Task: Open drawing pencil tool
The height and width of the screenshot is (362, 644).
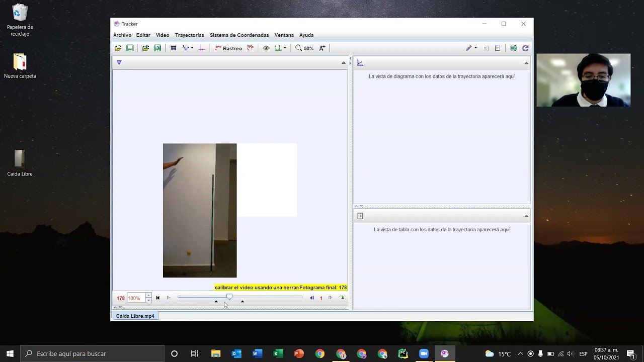Action: 468,48
